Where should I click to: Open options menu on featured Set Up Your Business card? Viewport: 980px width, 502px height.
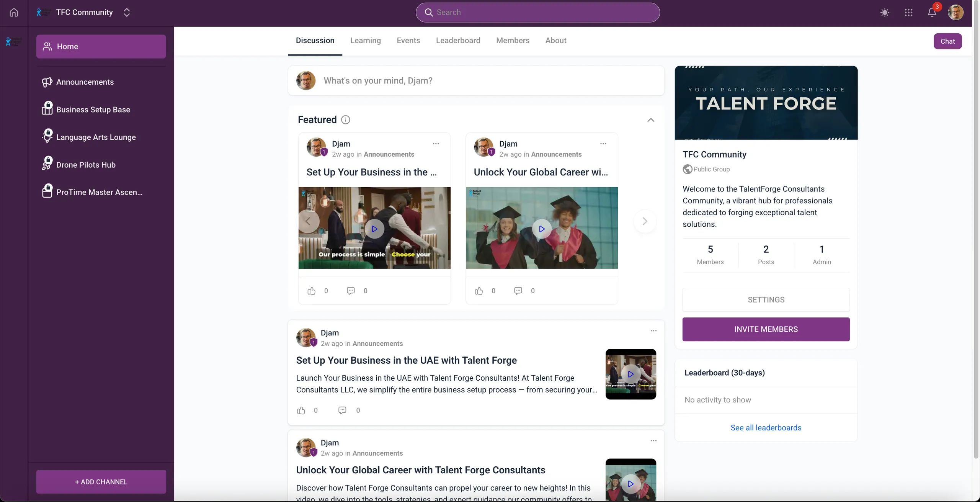pos(436,144)
